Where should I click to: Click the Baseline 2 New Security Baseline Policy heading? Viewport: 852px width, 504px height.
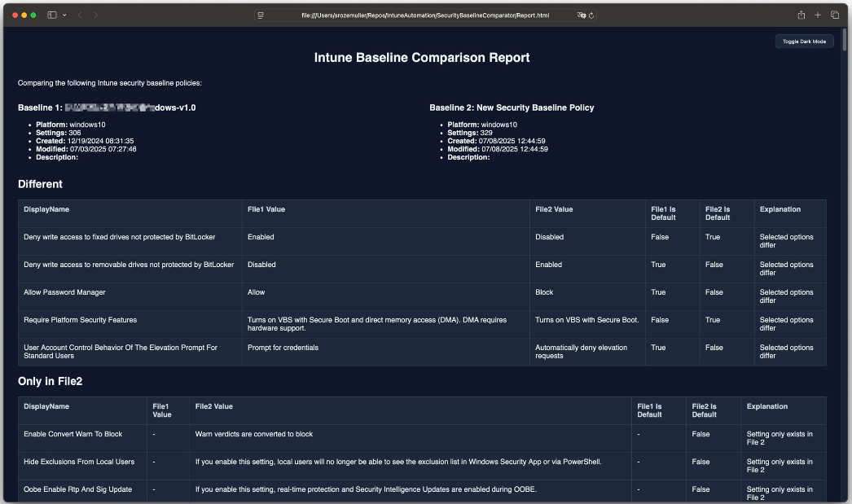[x=512, y=107]
